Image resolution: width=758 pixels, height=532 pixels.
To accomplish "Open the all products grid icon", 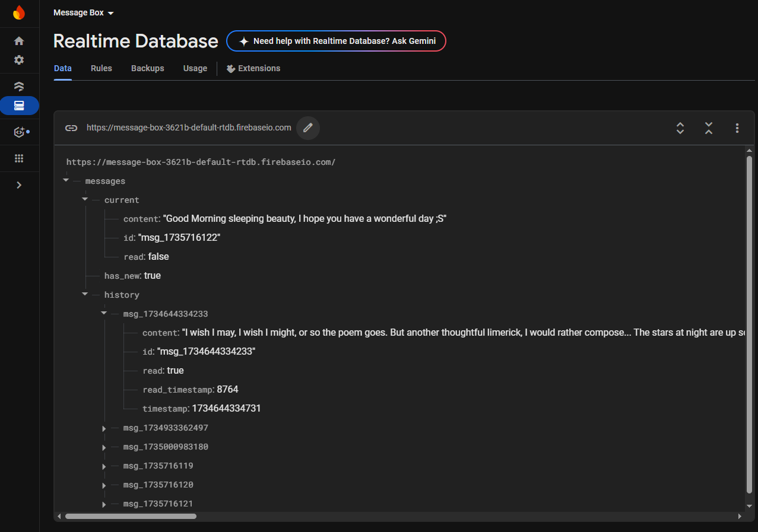I will point(19,158).
